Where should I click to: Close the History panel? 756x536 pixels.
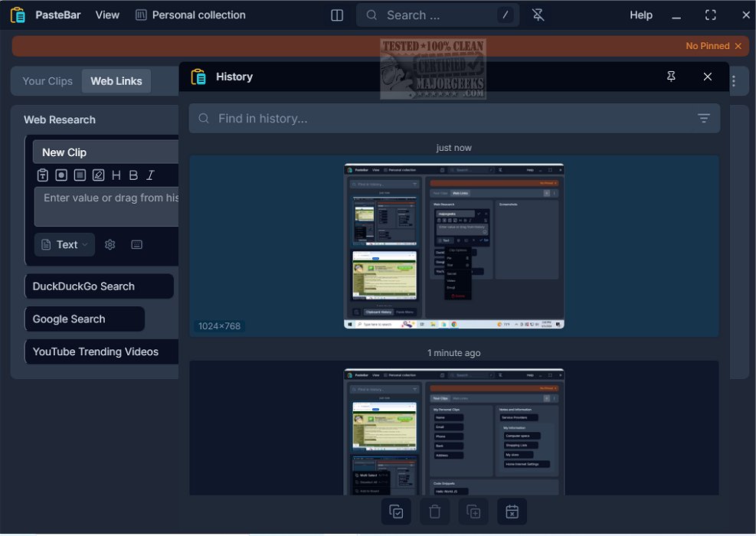tap(707, 77)
